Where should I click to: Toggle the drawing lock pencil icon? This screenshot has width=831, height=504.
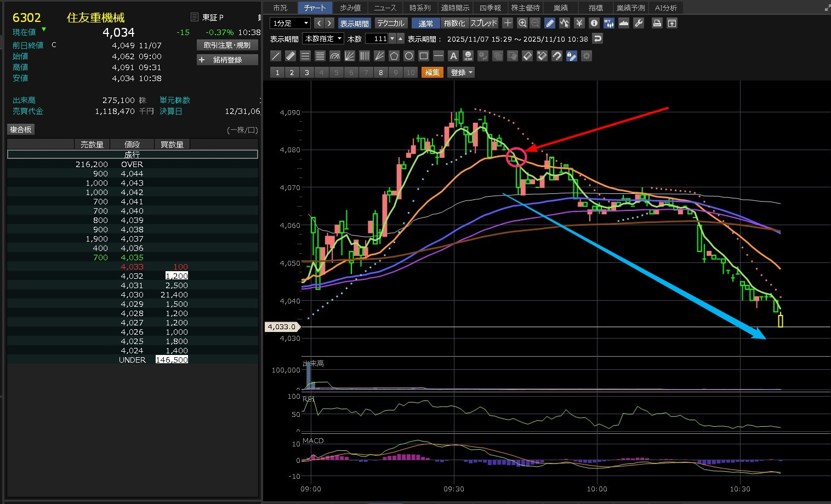(572, 56)
